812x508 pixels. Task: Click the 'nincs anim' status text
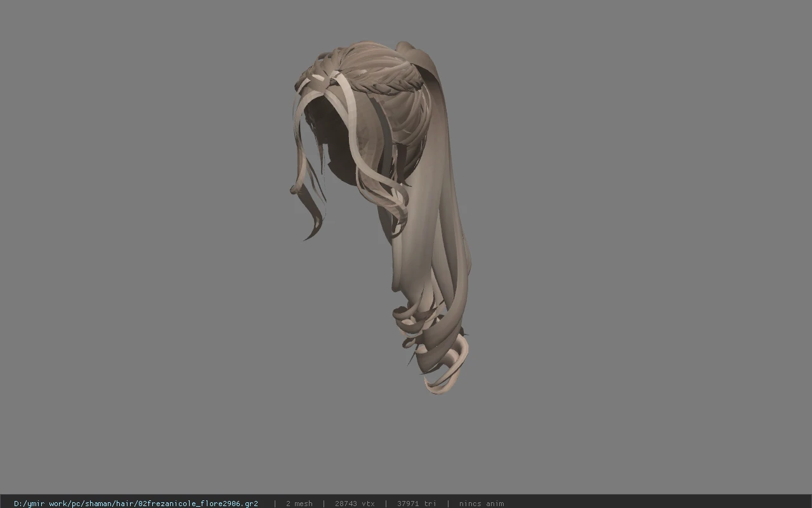(x=481, y=504)
